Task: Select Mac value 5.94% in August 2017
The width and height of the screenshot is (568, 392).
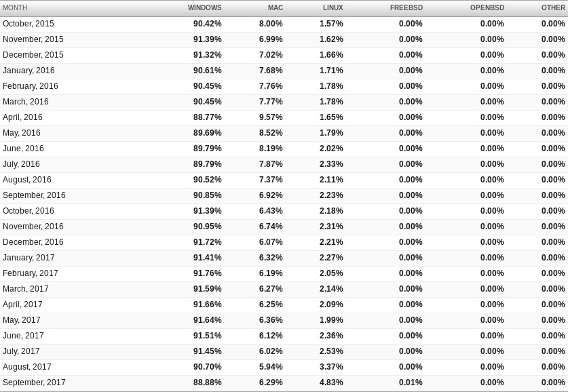Action: [x=271, y=367]
